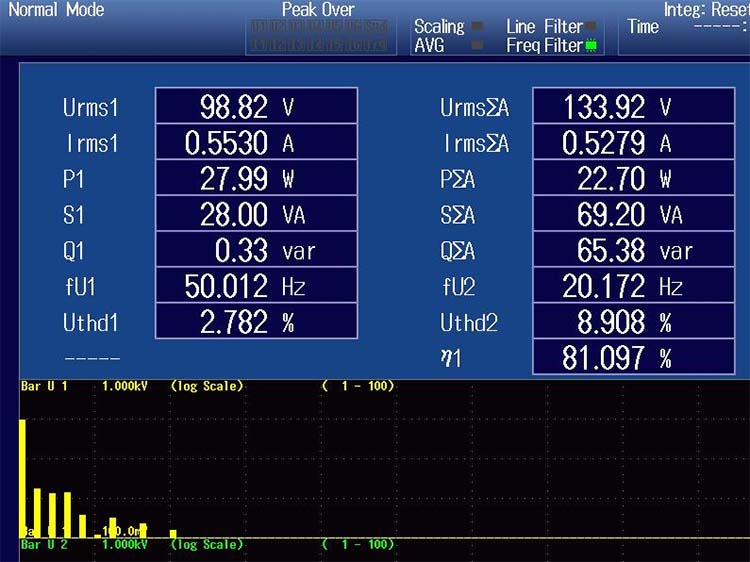This screenshot has width=750, height=562.
Task: Click the green Bar U 2 label
Action: (x=44, y=545)
